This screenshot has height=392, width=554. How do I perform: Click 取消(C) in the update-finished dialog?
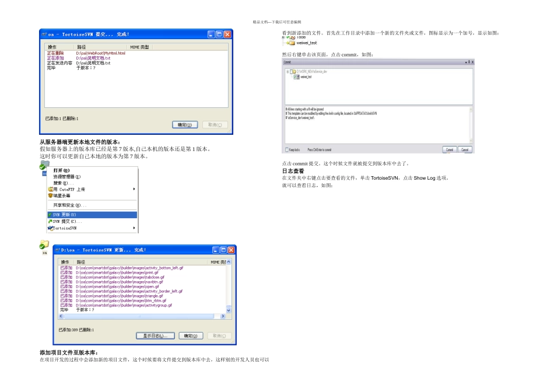(219, 336)
